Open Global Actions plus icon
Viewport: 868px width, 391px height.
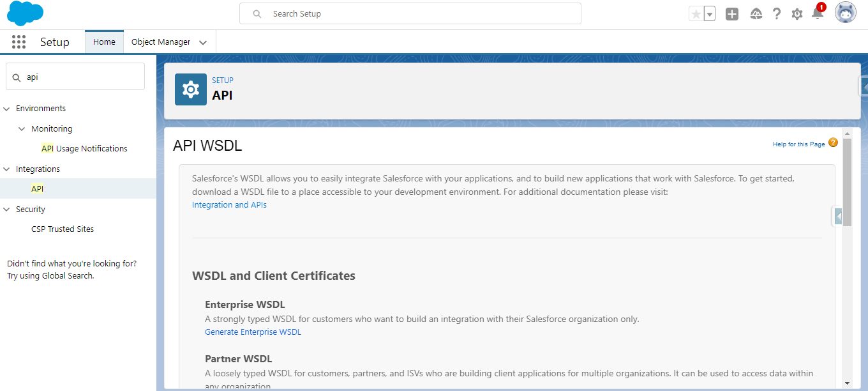[x=732, y=14]
